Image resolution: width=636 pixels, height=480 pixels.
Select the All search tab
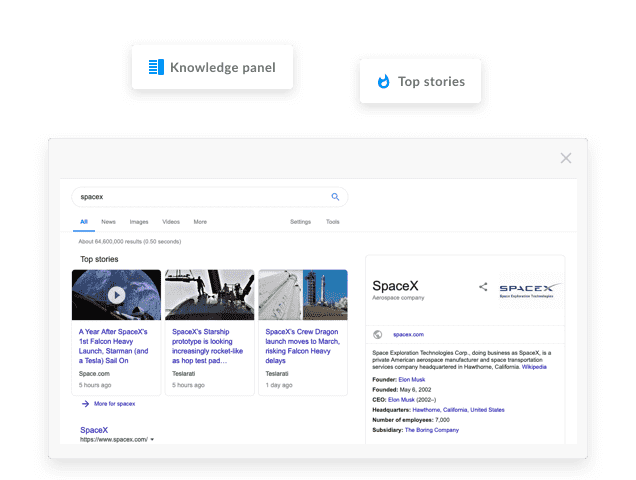coord(84,222)
